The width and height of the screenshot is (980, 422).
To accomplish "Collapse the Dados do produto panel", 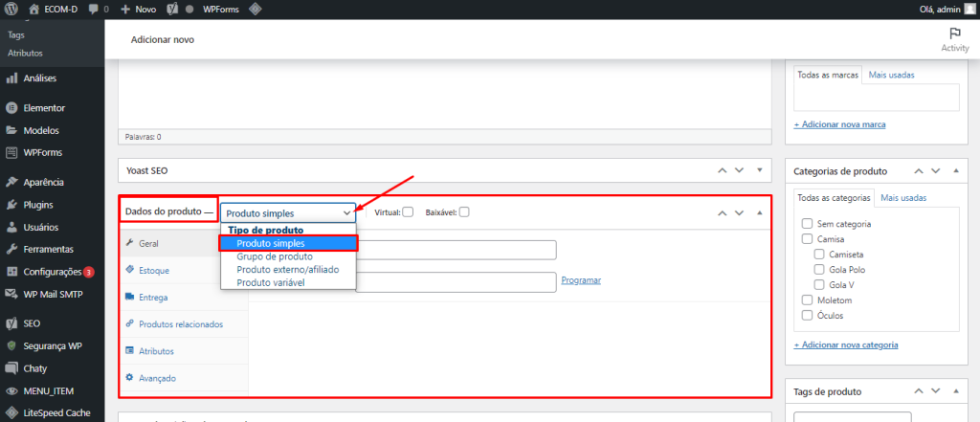I will pyautogui.click(x=759, y=212).
